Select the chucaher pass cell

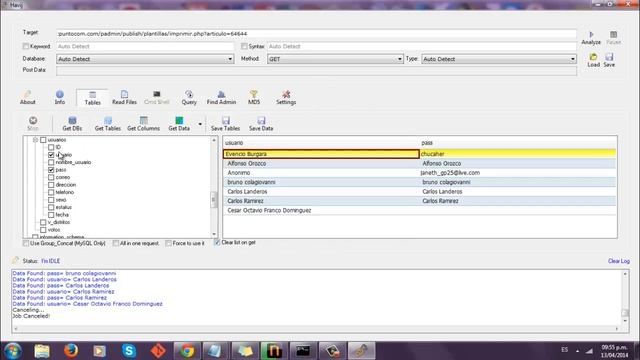click(x=518, y=154)
